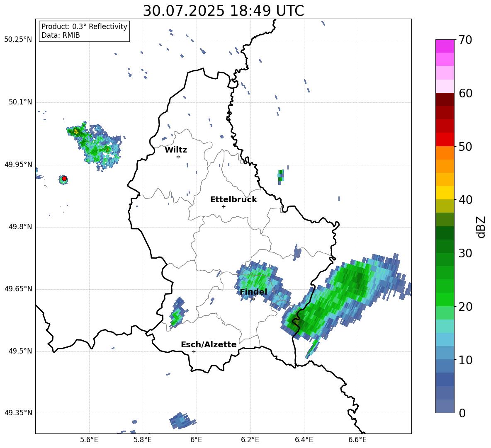Click the 0 tick on colorbar
The image size is (491, 448).
pos(462,413)
